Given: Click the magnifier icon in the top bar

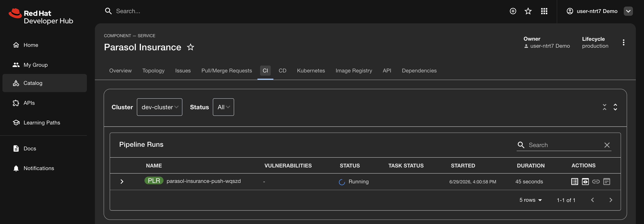Looking at the screenshot, I should coord(108,11).
